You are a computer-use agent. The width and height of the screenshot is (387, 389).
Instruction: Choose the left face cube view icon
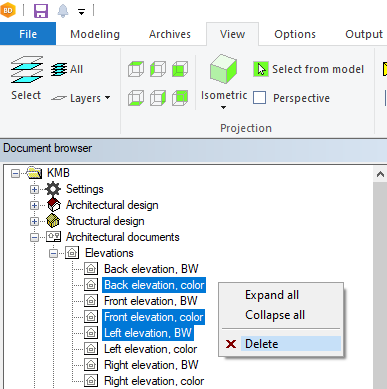(x=158, y=69)
